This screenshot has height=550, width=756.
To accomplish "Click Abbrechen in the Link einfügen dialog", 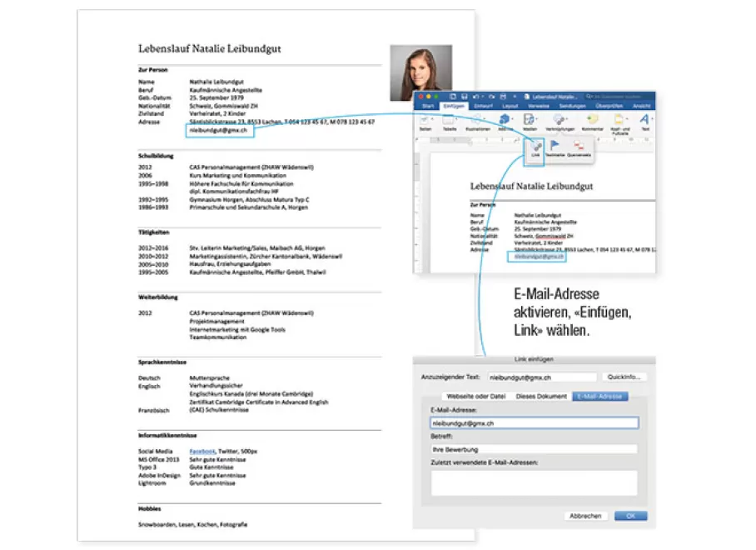I will pos(585,516).
